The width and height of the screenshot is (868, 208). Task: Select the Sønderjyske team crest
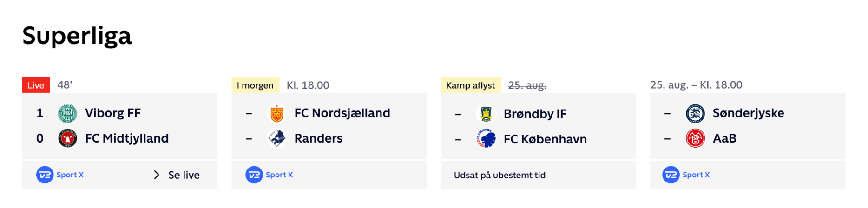pyautogui.click(x=696, y=113)
